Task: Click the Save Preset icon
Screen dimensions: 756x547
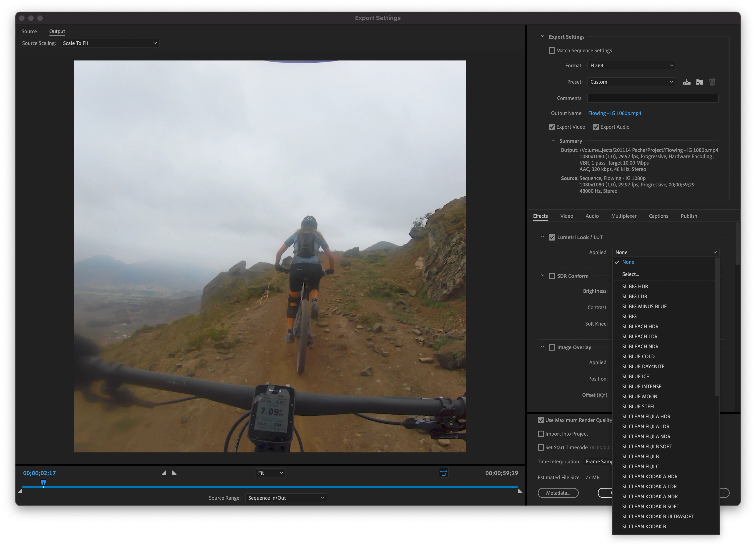Action: click(x=687, y=82)
